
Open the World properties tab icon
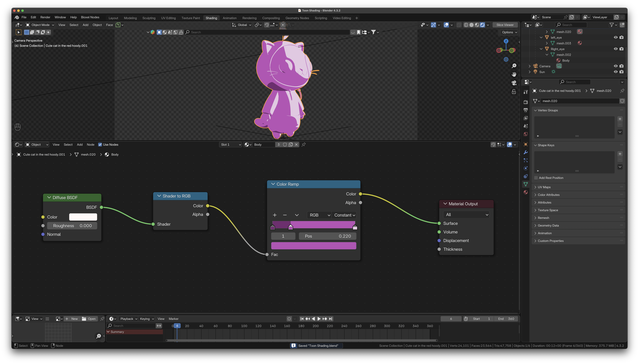click(526, 134)
